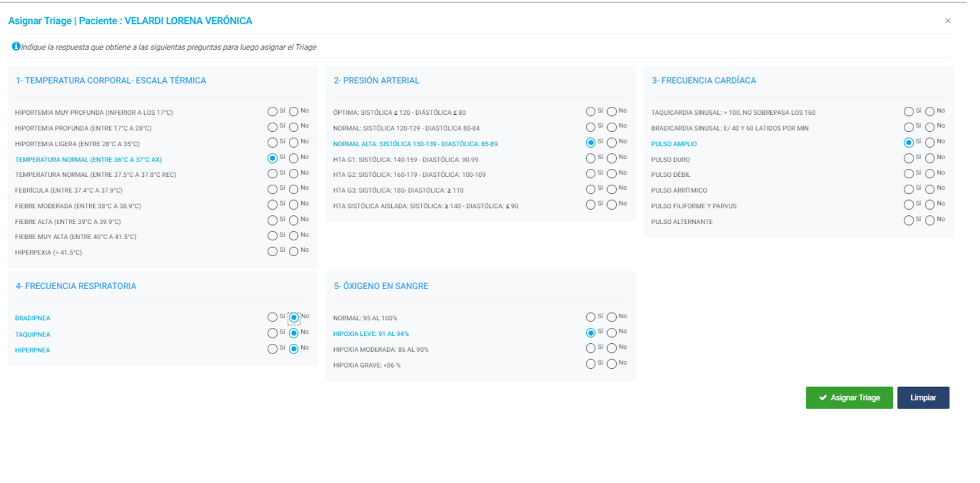980x483 pixels.
Task: Select Sí for Taquicardia Sinusal
Action: click(x=908, y=112)
